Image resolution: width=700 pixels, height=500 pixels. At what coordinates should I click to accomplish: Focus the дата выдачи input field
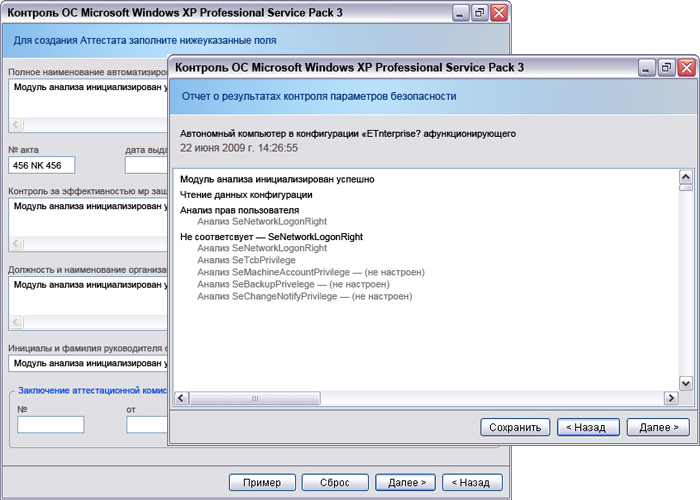point(146,165)
